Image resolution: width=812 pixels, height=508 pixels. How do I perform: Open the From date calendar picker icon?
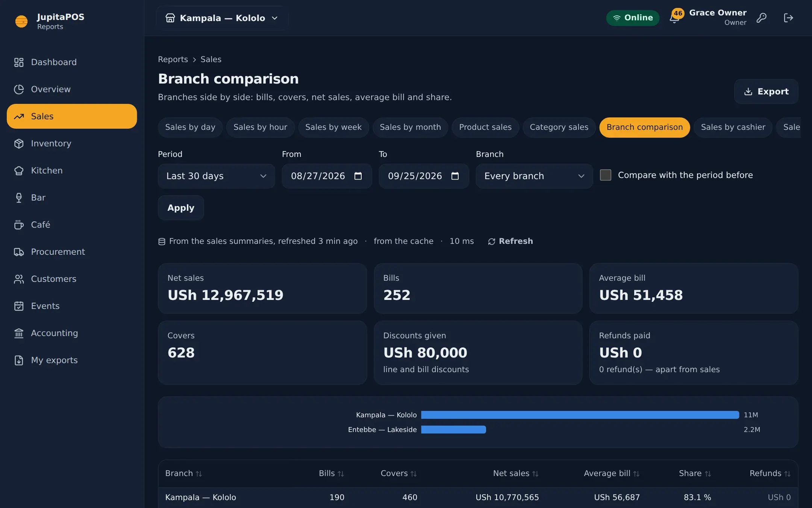click(358, 176)
